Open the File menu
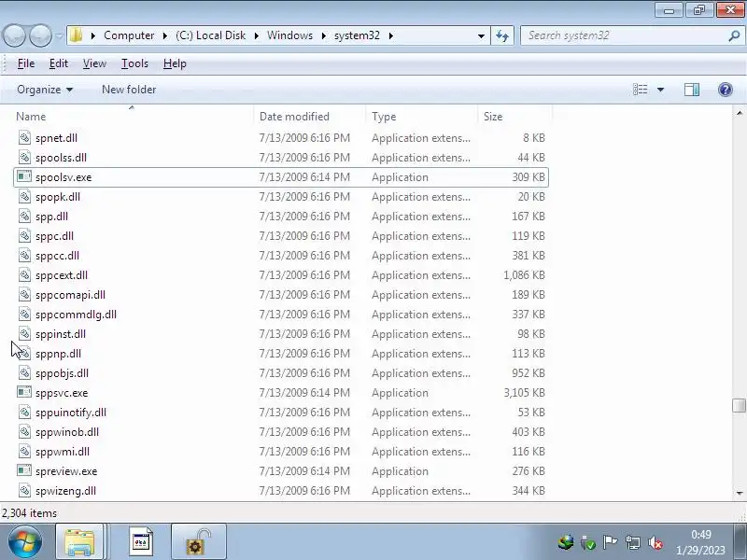Screen dimensions: 747x560 (26, 63)
